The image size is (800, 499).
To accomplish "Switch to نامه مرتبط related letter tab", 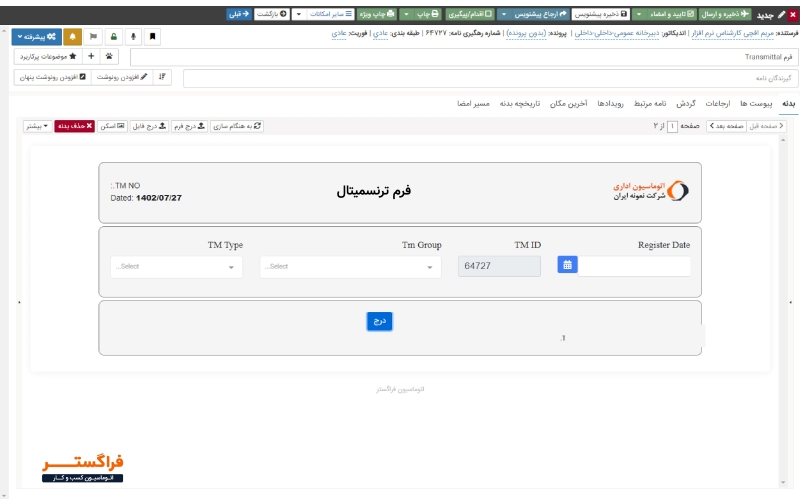I will pyautogui.click(x=650, y=104).
